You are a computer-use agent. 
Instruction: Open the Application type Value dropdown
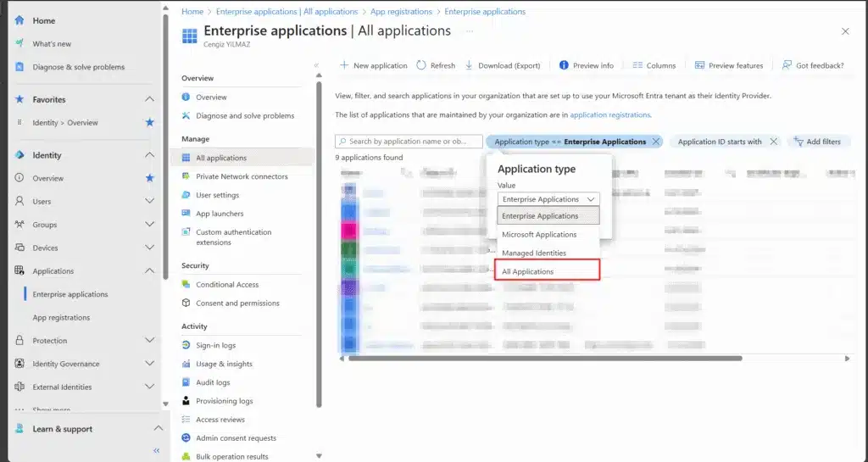click(x=548, y=199)
